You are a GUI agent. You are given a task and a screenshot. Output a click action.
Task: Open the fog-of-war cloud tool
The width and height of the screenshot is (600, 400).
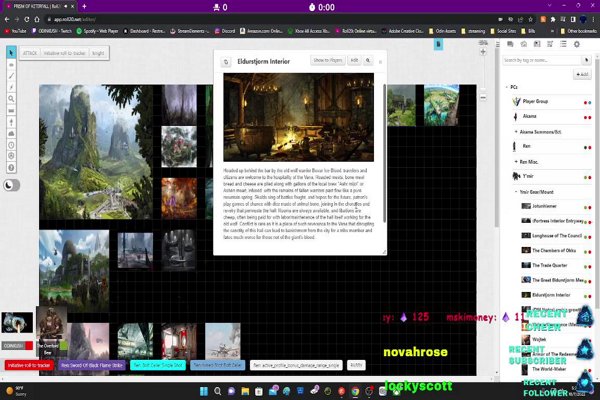pos(11,134)
